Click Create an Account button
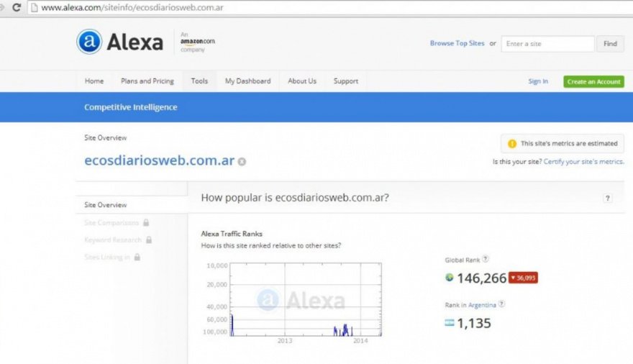633x364 pixels. click(594, 81)
